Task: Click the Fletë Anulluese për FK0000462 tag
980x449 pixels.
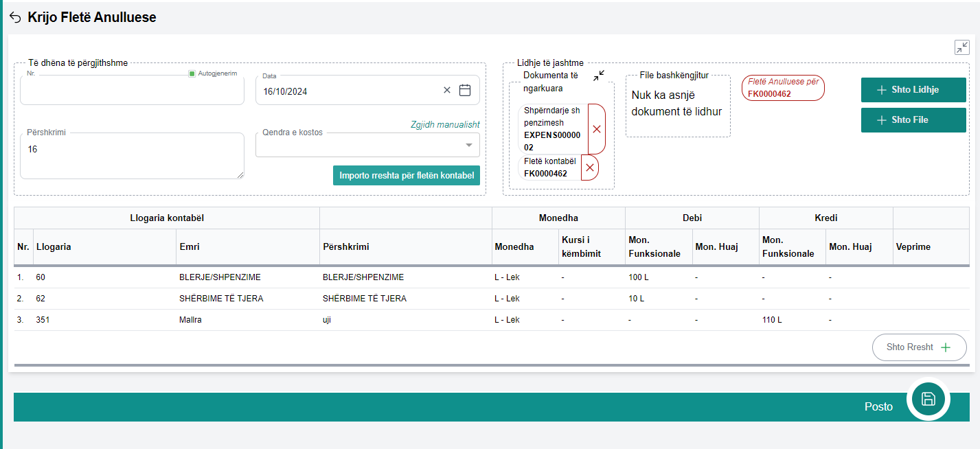Action: [783, 88]
